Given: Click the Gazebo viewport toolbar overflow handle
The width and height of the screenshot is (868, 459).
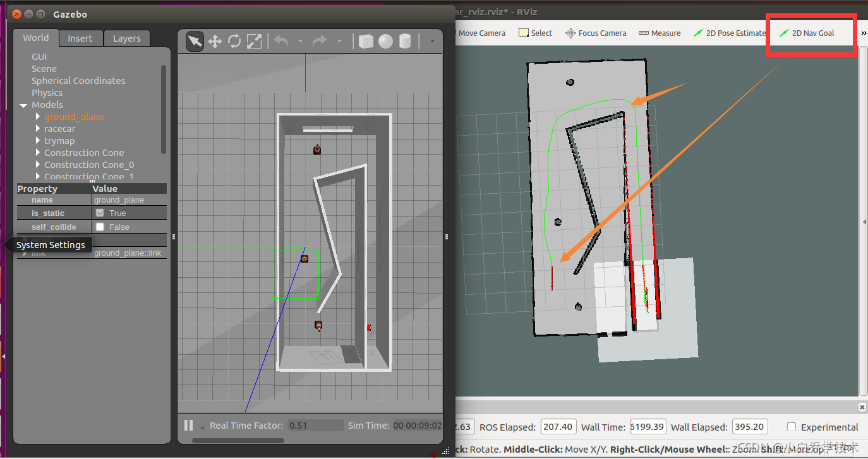Looking at the screenshot, I should pyautogui.click(x=432, y=42).
